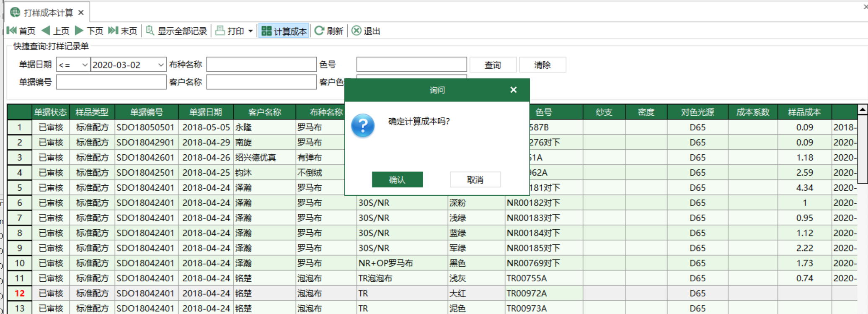Click customer cell 南旋
This screenshot has height=314, width=868.
(265, 143)
